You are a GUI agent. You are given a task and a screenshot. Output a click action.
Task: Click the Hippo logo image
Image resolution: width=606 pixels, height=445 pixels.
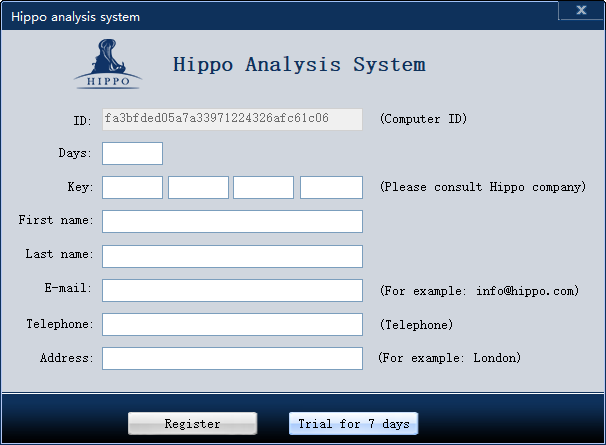tap(108, 64)
